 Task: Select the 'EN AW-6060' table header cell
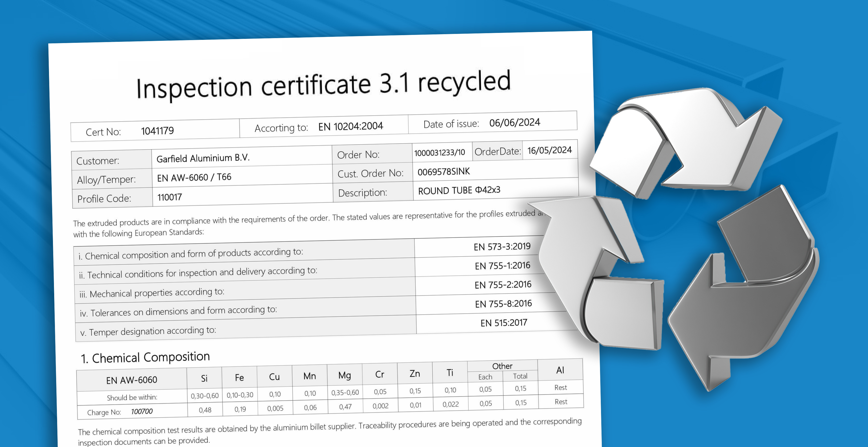coord(131,380)
